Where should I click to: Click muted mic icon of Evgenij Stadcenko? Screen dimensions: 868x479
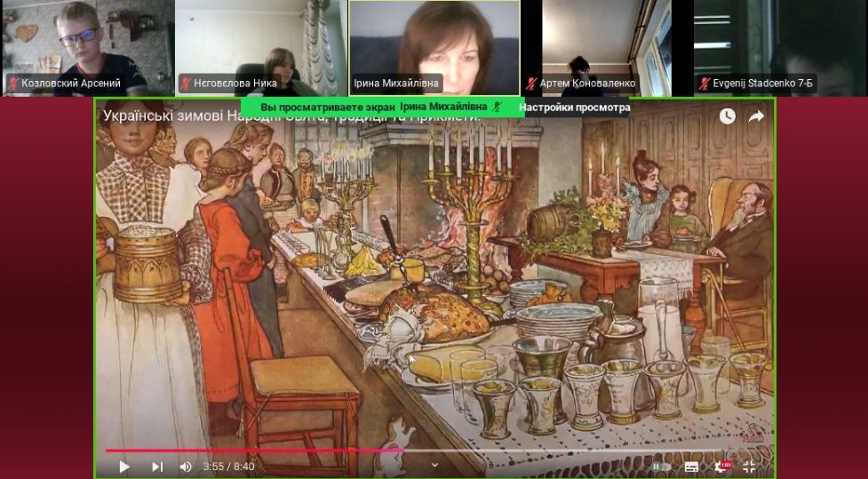[x=705, y=84]
